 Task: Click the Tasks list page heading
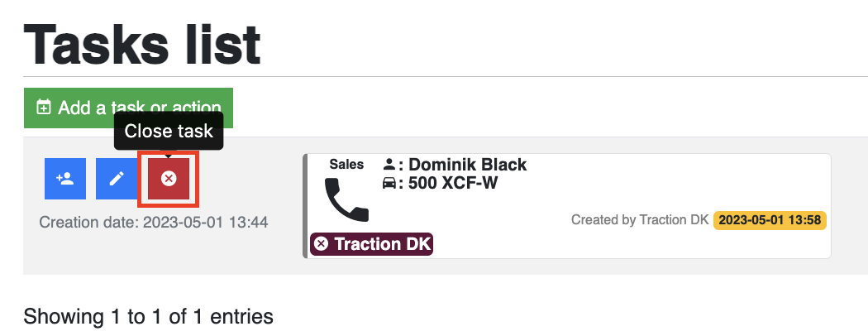point(141,44)
